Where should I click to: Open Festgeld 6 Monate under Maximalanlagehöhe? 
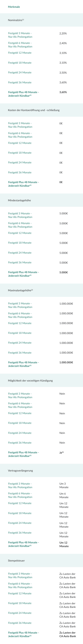[x=20, y=315]
